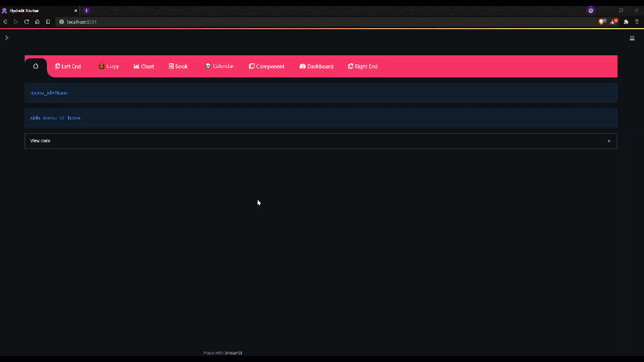
Task: Switch to the Dashboard navbar item
Action: pyautogui.click(x=316, y=66)
